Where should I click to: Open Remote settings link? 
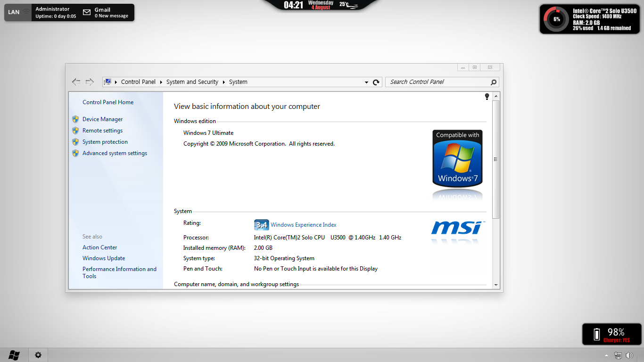102,131
